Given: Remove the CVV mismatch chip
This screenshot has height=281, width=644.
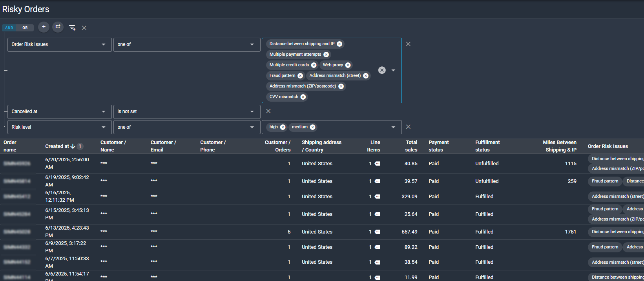Looking at the screenshot, I should coord(303,97).
